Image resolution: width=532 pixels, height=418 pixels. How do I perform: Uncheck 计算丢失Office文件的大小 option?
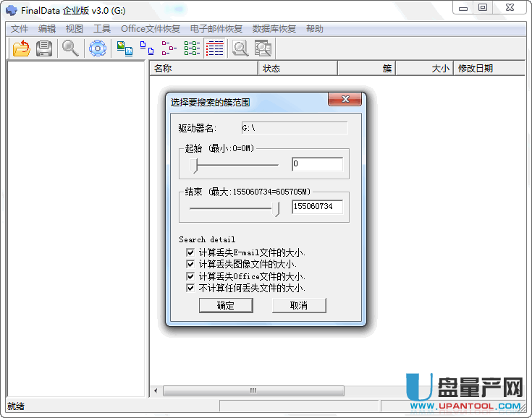coord(190,276)
